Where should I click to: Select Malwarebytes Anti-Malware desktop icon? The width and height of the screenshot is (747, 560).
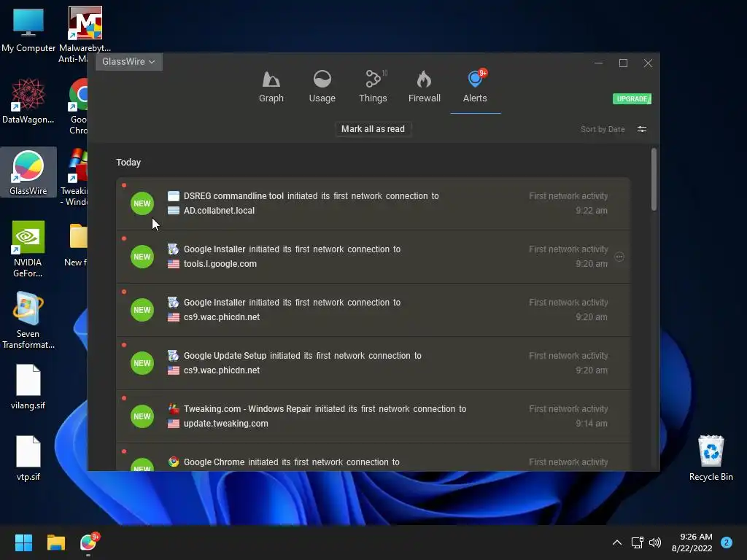click(x=85, y=35)
